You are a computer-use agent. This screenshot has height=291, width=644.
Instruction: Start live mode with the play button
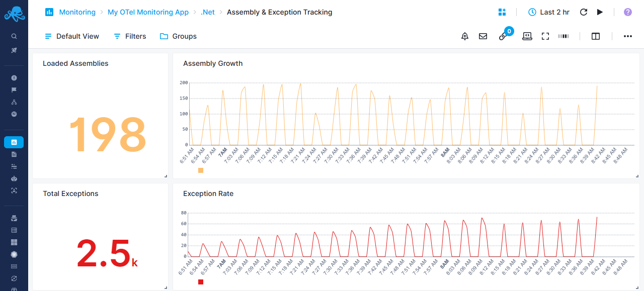pos(600,12)
